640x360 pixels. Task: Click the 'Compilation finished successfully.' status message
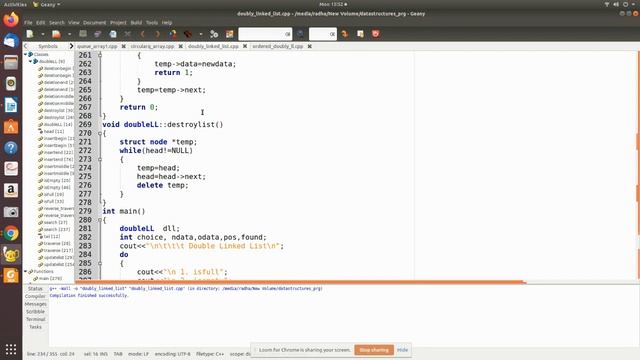(x=89, y=296)
